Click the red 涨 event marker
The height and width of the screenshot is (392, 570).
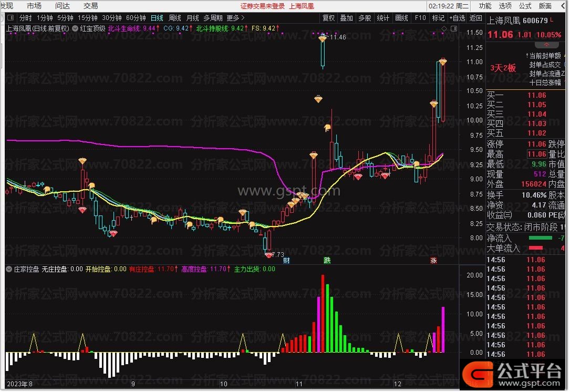point(433,260)
